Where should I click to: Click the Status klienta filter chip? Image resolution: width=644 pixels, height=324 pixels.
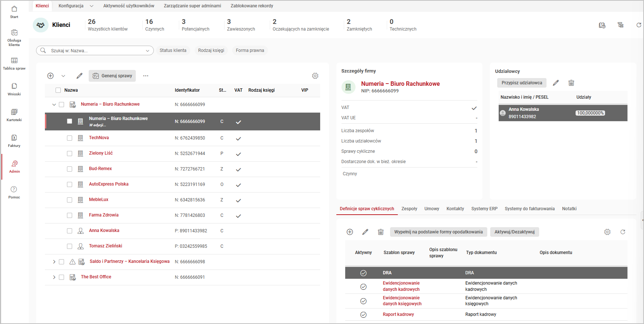click(x=173, y=50)
